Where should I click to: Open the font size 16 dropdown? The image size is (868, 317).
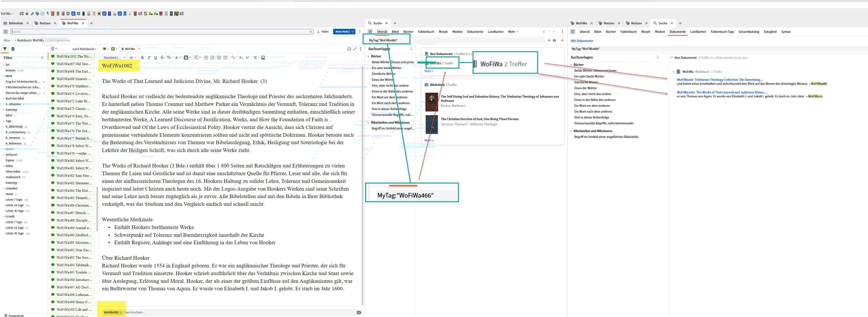(x=132, y=58)
